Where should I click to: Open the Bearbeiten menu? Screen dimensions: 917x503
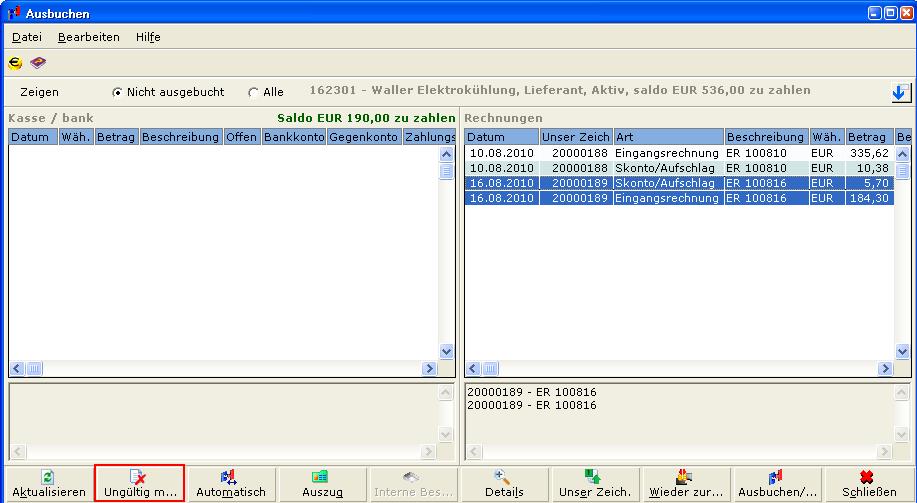[x=89, y=37]
